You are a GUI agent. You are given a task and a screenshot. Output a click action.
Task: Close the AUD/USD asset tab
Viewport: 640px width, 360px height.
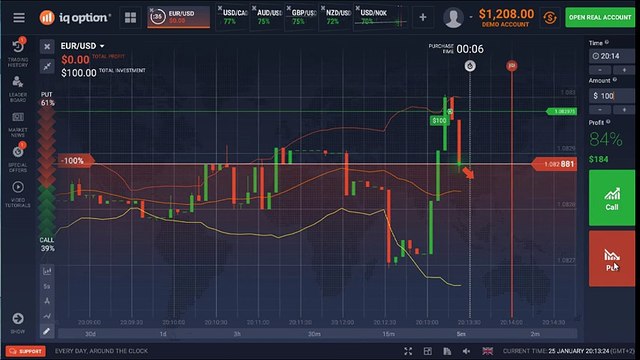click(254, 8)
